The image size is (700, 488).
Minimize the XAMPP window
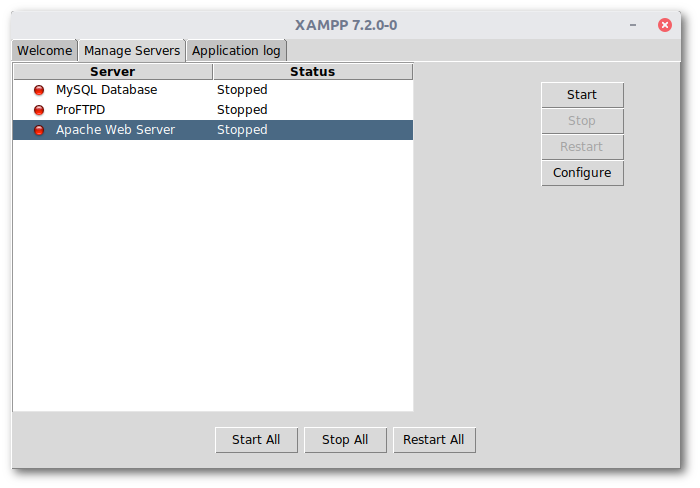633,25
